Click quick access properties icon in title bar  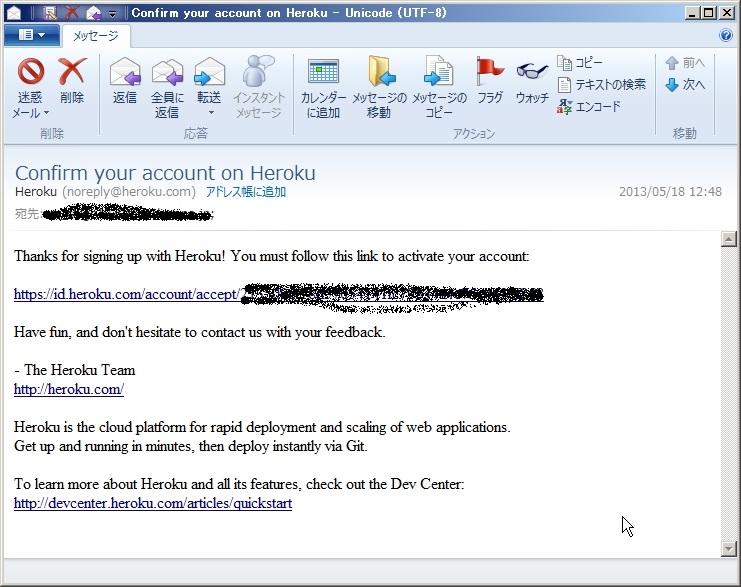click(50, 13)
